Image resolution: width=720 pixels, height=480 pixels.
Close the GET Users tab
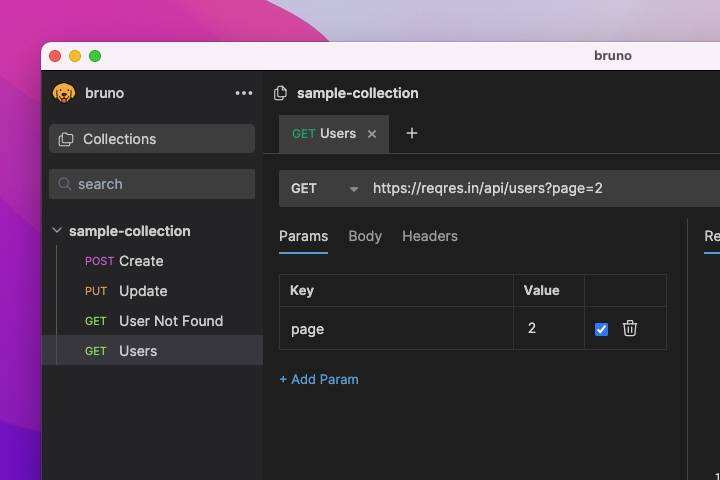[372, 134]
